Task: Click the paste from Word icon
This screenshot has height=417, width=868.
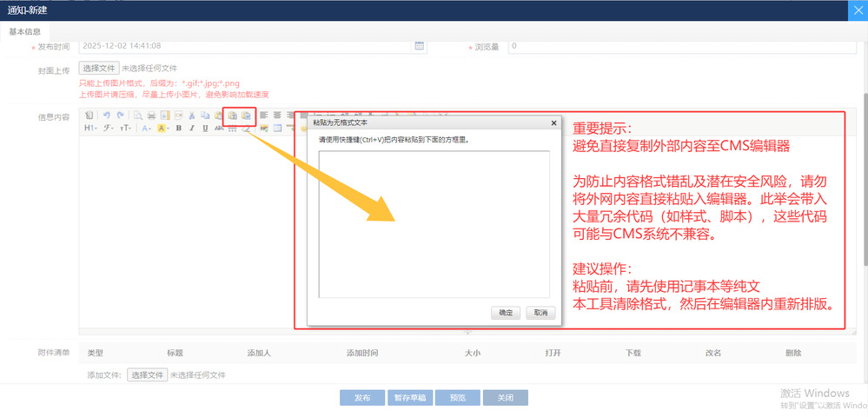Action: pos(246,115)
